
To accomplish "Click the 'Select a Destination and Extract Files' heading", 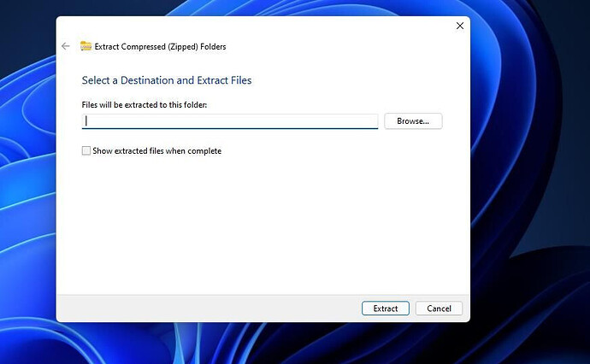I will click(167, 80).
